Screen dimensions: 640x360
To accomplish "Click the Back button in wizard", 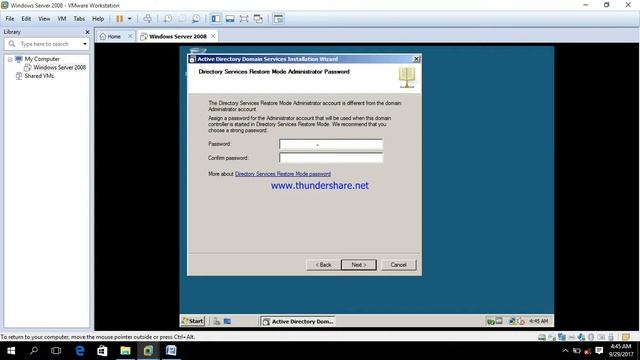I will (x=323, y=265).
